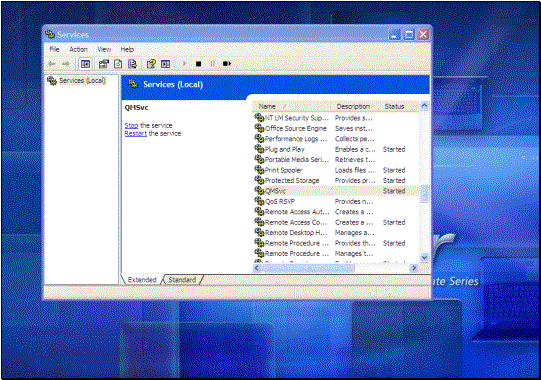Click the gear icon beside Plug and Play

pyautogui.click(x=259, y=149)
